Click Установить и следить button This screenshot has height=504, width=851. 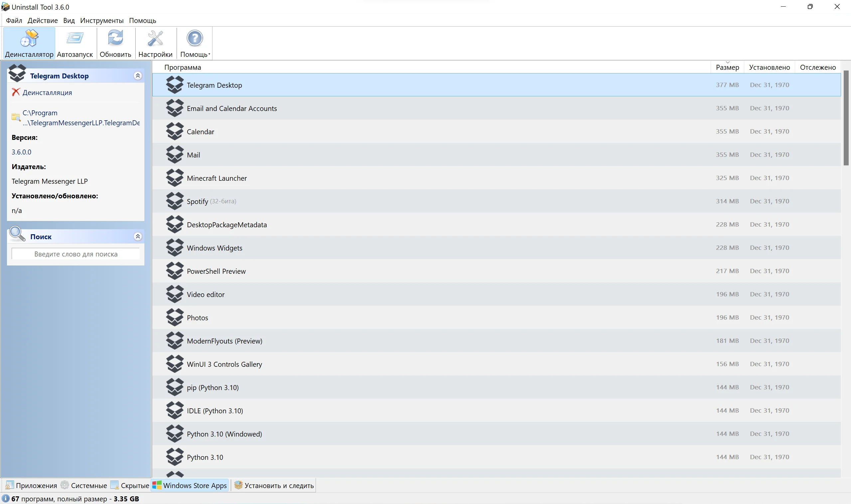[274, 485]
